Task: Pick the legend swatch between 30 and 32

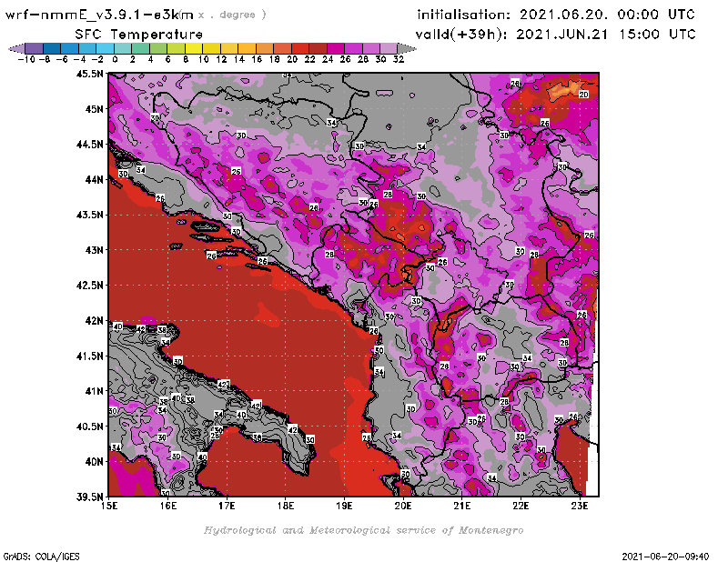Action: click(x=389, y=48)
